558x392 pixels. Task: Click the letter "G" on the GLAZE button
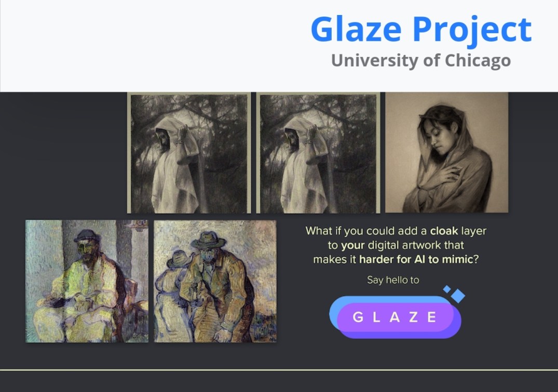[358, 317]
